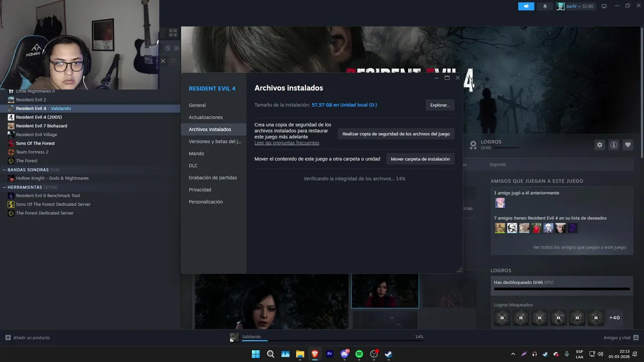Screen dimensions: 644x362
Task: Open the Soporte tab on game page
Action: (498, 164)
